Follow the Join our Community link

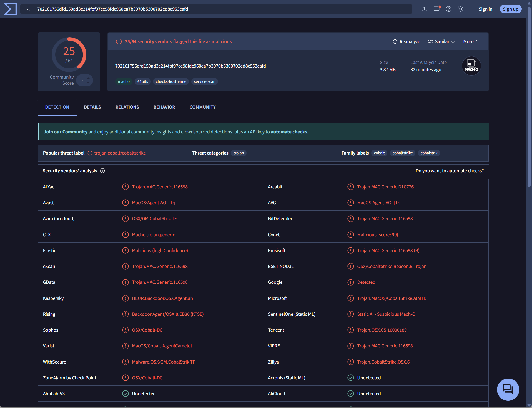coord(66,132)
